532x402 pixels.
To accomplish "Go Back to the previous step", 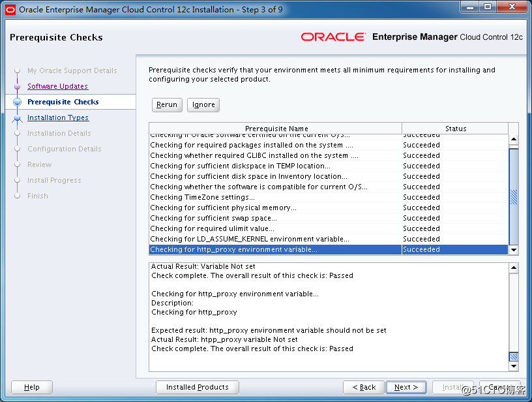I will point(363,387).
